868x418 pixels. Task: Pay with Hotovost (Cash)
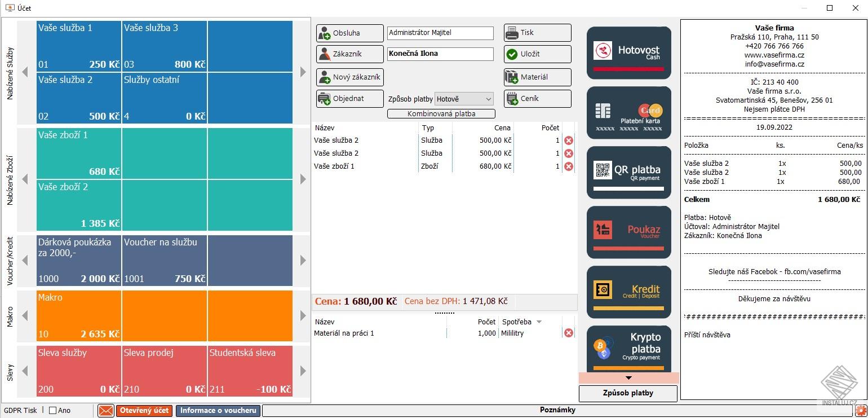[629, 53]
